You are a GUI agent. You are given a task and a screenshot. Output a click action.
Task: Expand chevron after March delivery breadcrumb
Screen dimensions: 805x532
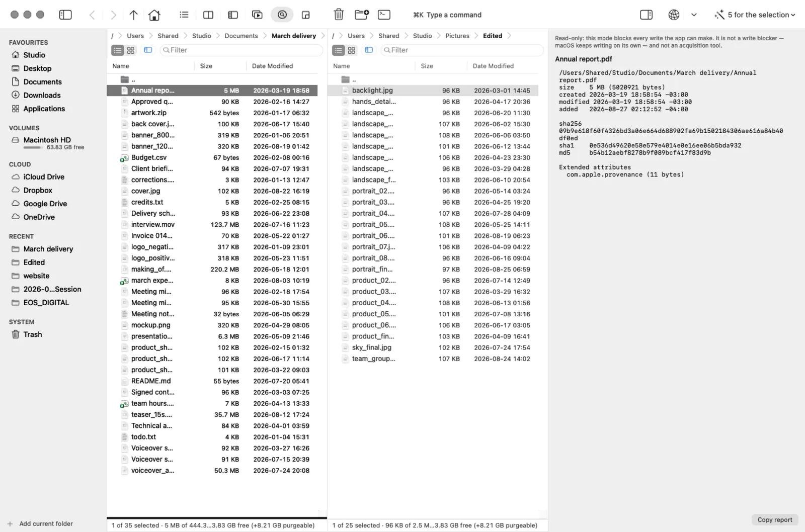coord(323,36)
